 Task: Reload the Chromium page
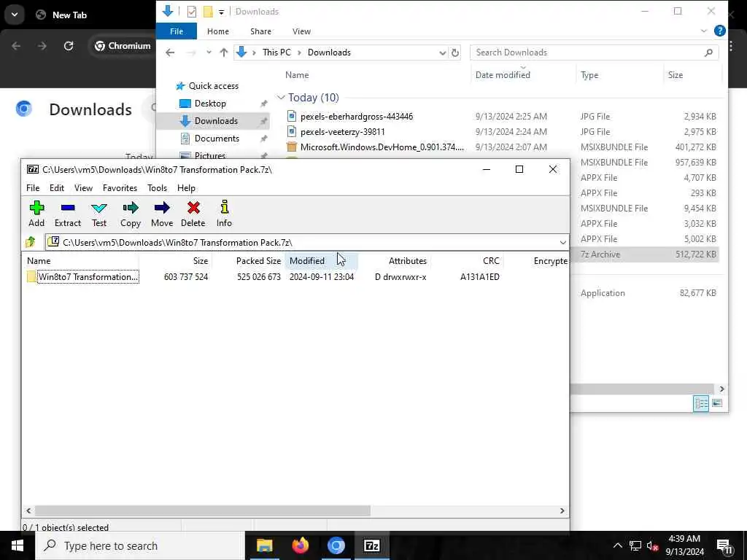pyautogui.click(x=69, y=46)
